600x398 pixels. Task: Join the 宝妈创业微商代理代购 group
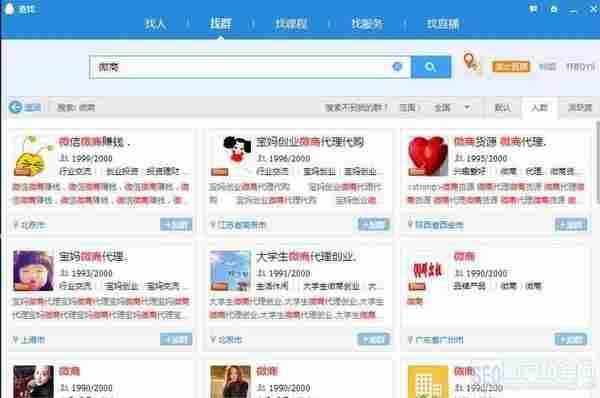[373, 225]
